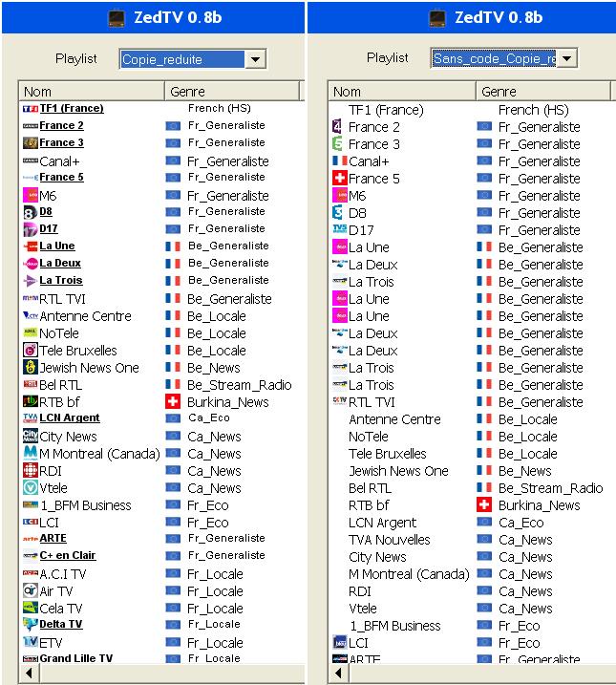Click the D17 logo in the left list
This screenshot has width=616, height=685.
point(30,229)
